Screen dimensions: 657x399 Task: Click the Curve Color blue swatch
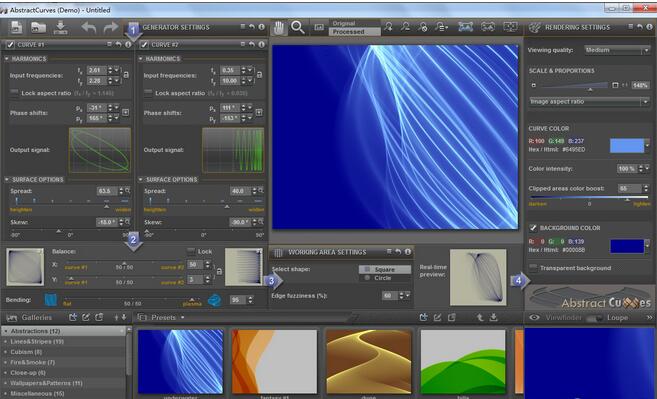[x=626, y=145]
